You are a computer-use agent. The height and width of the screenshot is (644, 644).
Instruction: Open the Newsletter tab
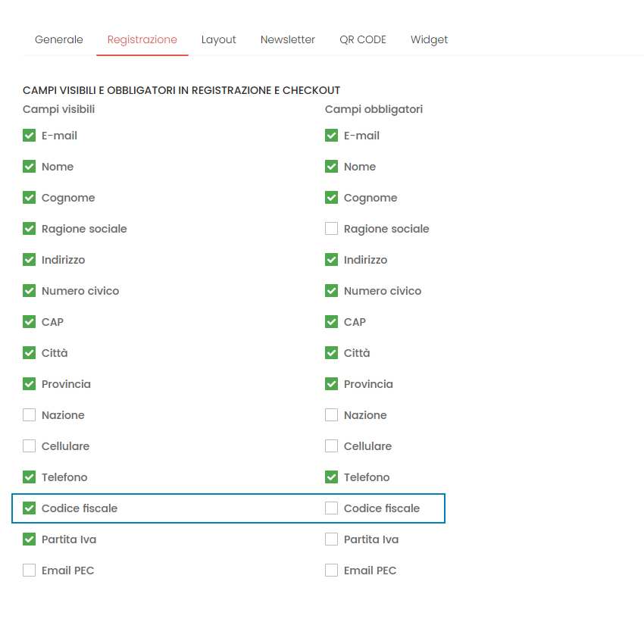pos(287,39)
